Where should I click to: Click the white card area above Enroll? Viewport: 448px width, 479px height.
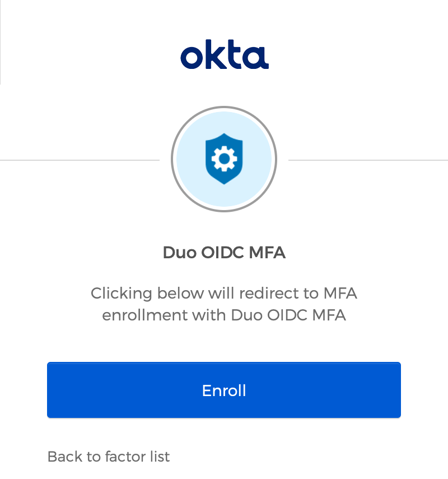click(x=224, y=345)
